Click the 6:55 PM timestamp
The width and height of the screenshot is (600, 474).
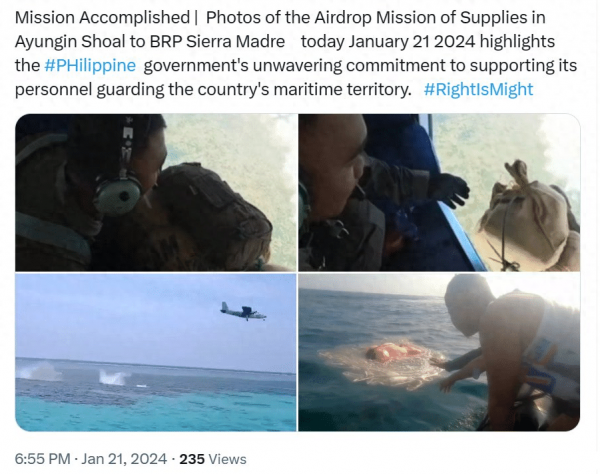tap(42, 459)
